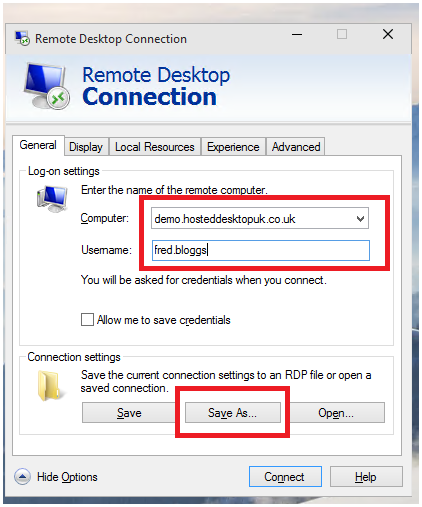The image size is (422, 507).
Task: Enable Allow me to save credentials checkbox
Action: point(87,319)
